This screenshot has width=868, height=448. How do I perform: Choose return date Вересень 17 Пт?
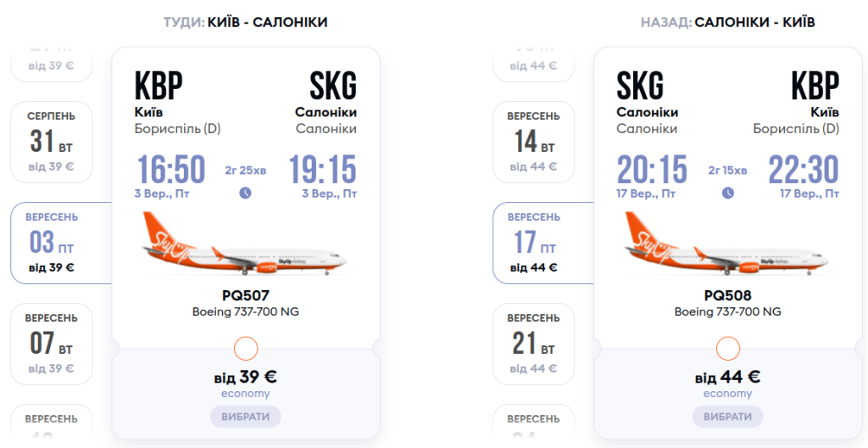[x=535, y=243]
